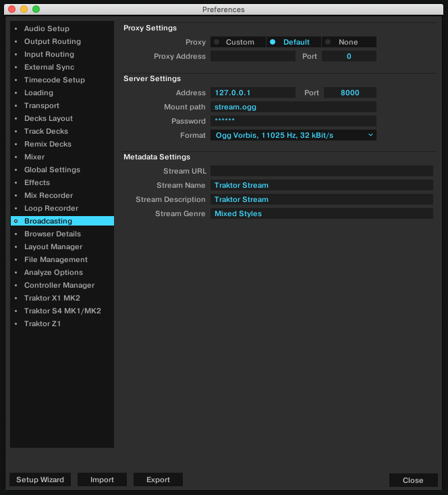
Task: Click the server Address field 127.0.0.1
Action: [x=253, y=93]
